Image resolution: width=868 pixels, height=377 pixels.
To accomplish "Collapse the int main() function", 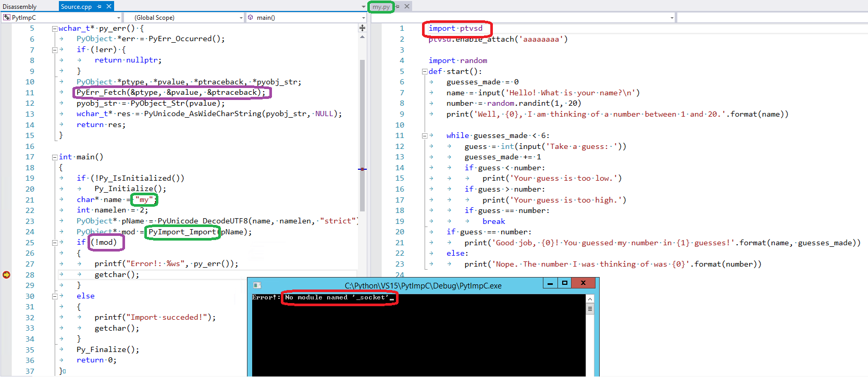I will click(x=54, y=157).
